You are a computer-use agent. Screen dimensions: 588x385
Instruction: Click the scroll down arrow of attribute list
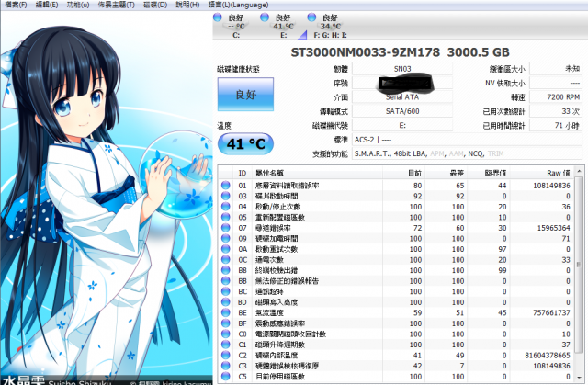pos(580,377)
